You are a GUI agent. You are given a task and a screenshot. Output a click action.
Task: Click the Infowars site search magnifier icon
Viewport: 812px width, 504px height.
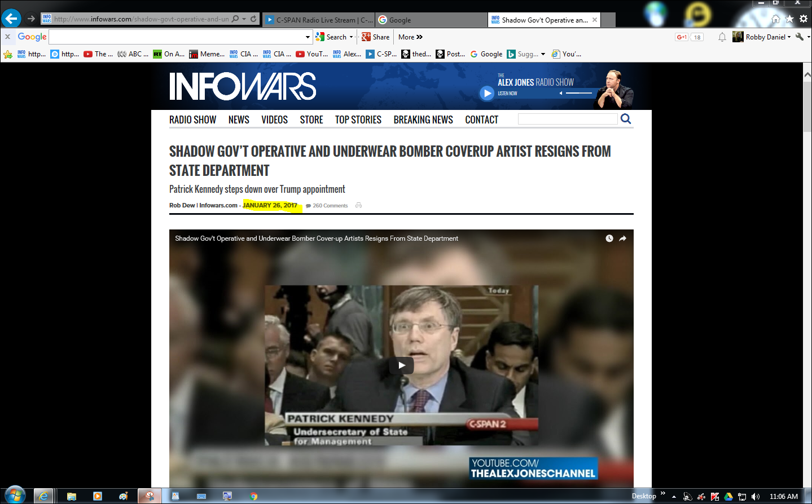coord(626,119)
